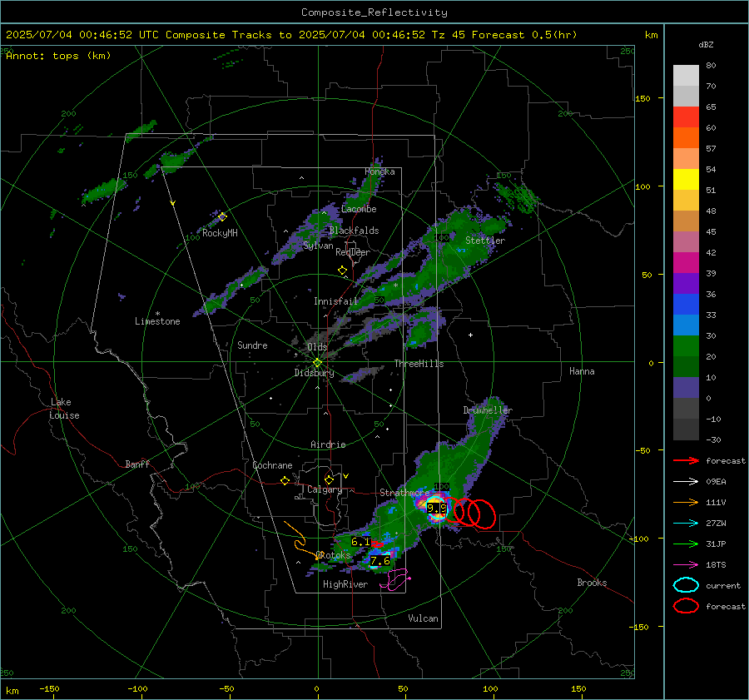749x700 pixels.
Task: Select the white 09EA track arrow
Action: pos(686,481)
